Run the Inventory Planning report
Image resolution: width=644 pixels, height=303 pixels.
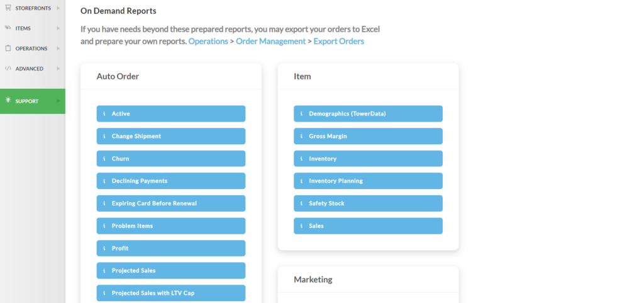[368, 181]
